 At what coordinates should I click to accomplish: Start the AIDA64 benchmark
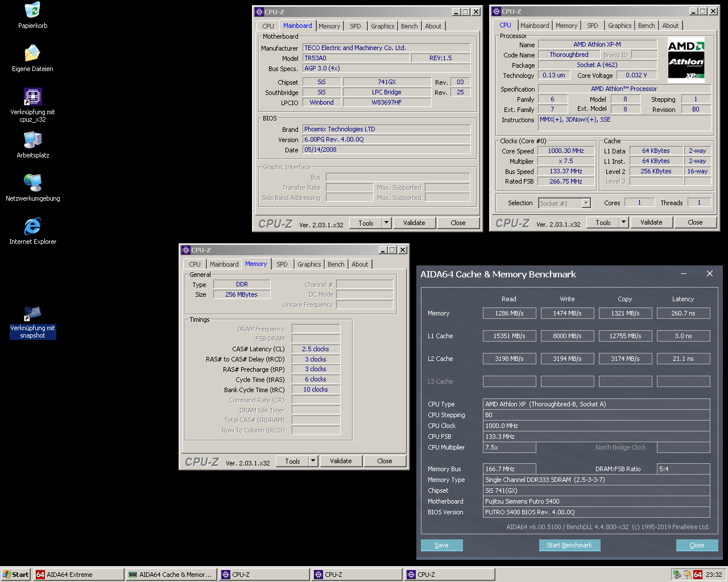(569, 545)
